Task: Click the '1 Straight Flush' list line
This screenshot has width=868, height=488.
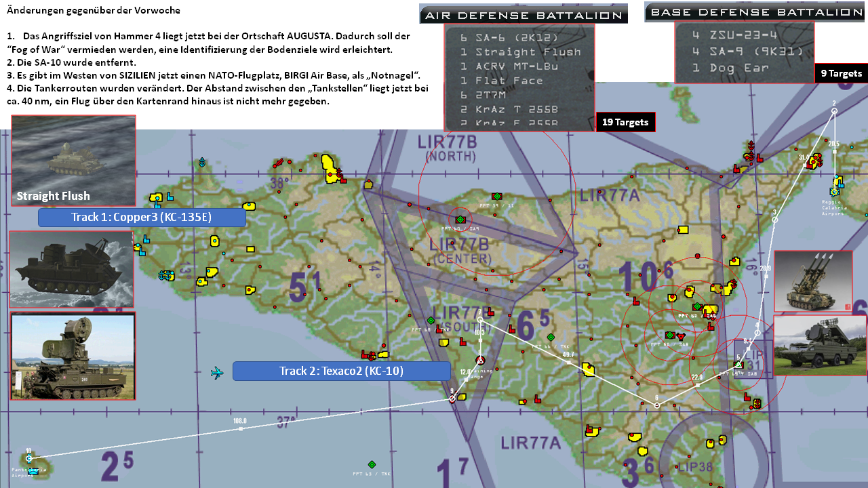Action: 520,52
